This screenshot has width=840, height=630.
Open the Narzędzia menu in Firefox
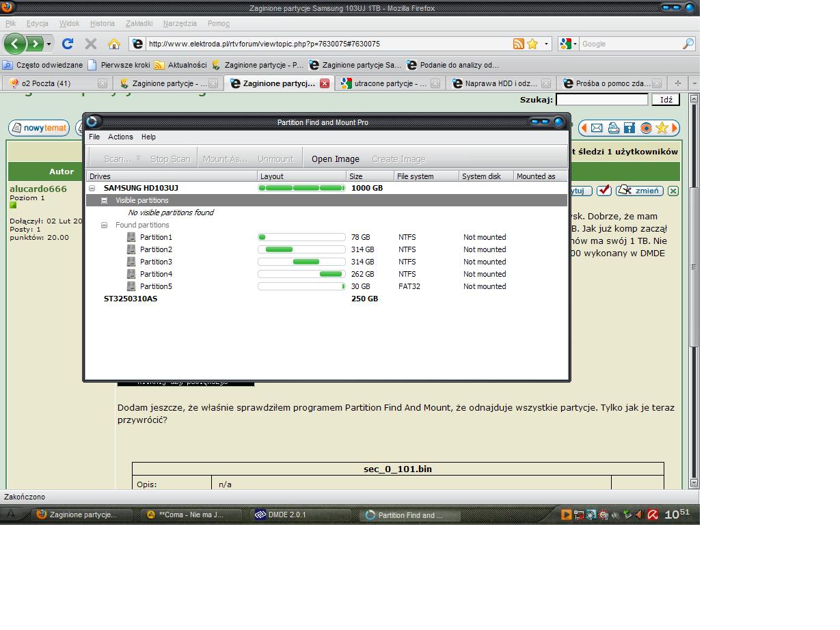(180, 23)
